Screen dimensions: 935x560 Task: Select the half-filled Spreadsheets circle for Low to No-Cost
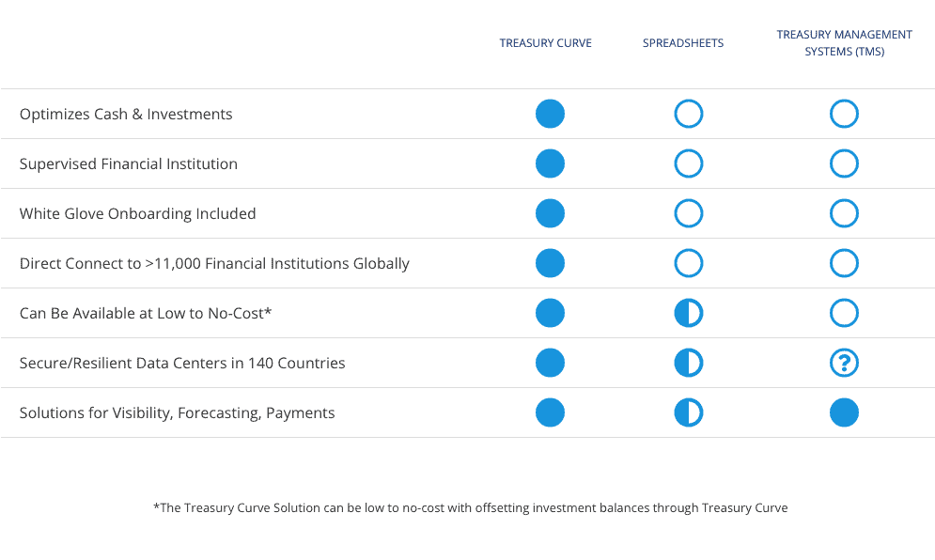pyautogui.click(x=688, y=313)
